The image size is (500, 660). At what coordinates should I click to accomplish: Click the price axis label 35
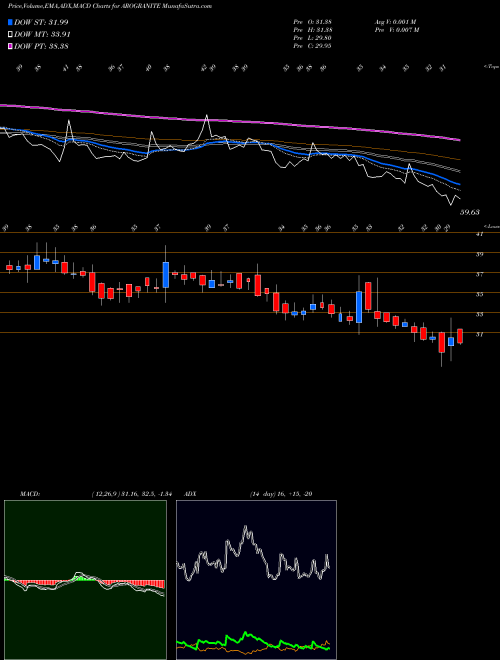(479, 294)
